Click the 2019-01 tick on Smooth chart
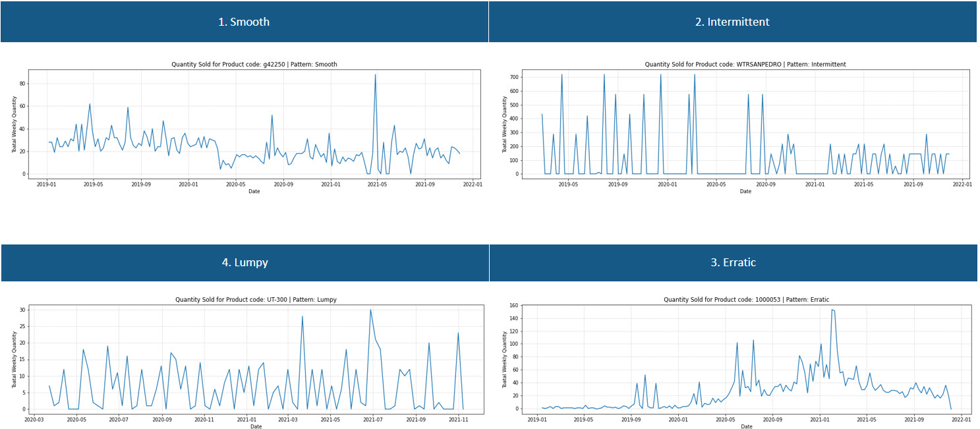Image resolution: width=980 pixels, height=429 pixels. point(47,185)
